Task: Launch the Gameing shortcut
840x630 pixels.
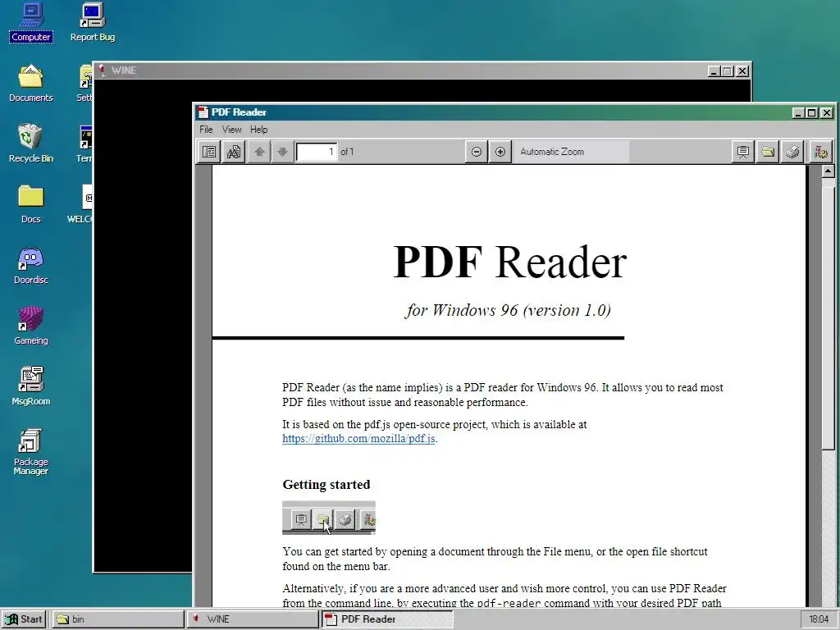Action: [31, 326]
